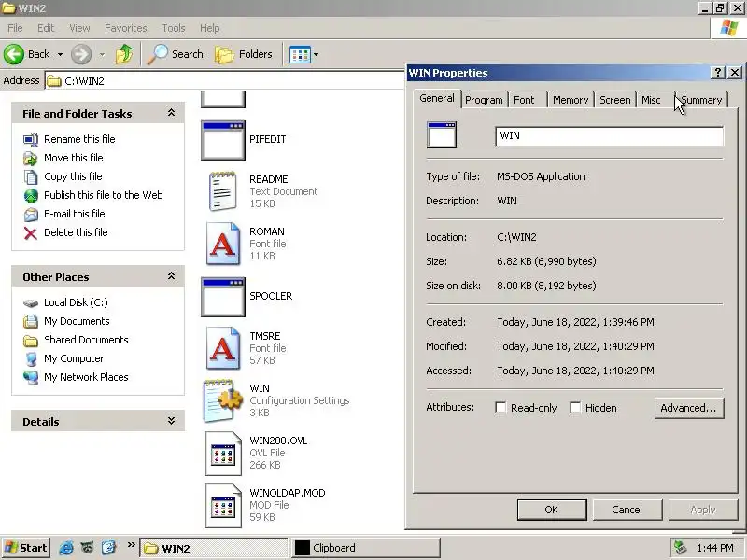Screen dimensions: 747x560
Task: Select the README text document icon
Action: 223,191
